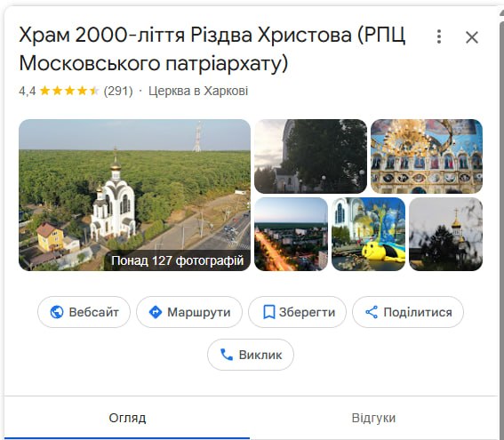View the church interior chandelier photo
The image size is (504, 440).
pos(427,156)
